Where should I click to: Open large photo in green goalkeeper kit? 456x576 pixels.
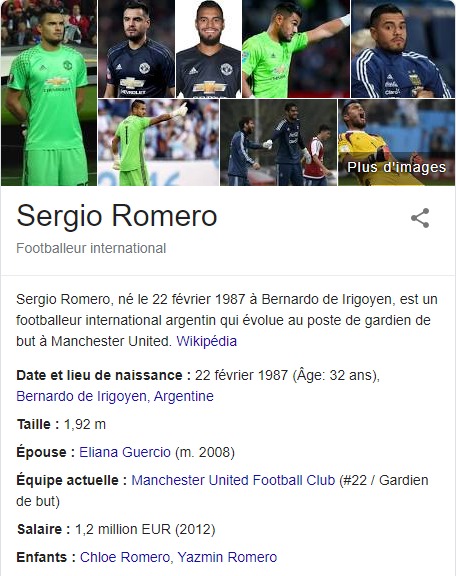tap(49, 93)
